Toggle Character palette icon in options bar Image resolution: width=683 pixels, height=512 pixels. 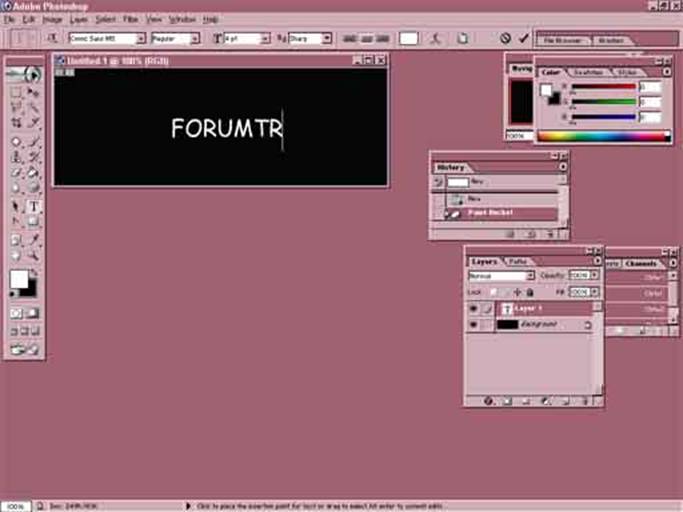[x=463, y=38]
